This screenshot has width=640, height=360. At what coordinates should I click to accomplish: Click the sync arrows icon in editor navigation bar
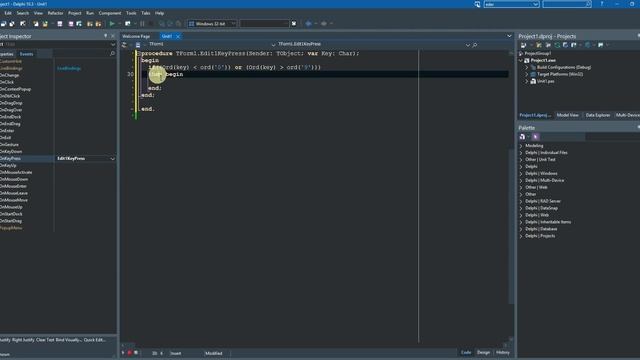(124, 44)
